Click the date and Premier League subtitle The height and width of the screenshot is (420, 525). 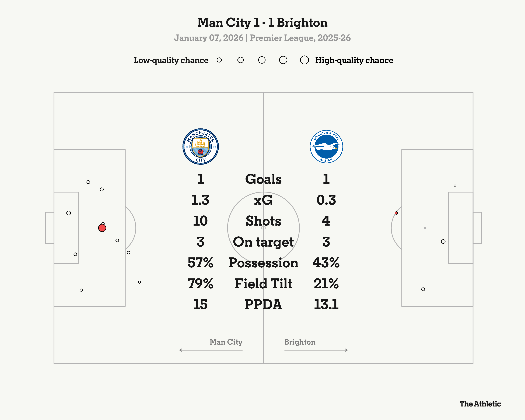tap(262, 38)
